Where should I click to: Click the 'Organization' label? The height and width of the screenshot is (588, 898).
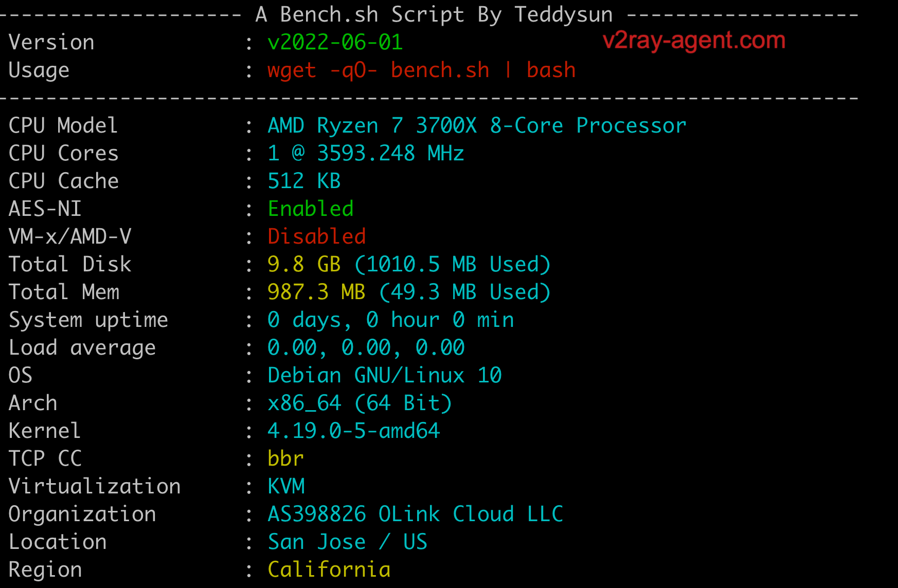click(x=82, y=514)
